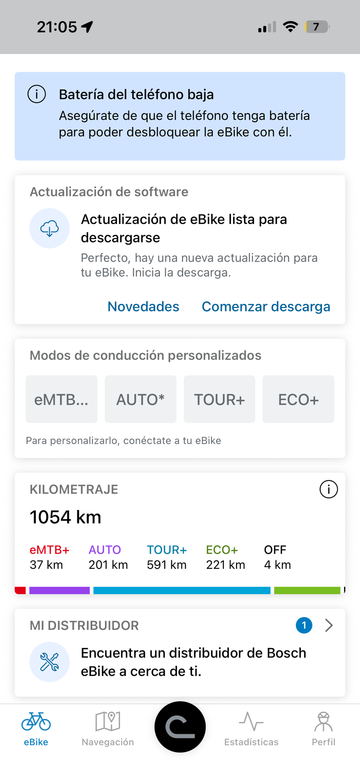
Task: Switch to the Perfil tab
Action: pos(323,729)
